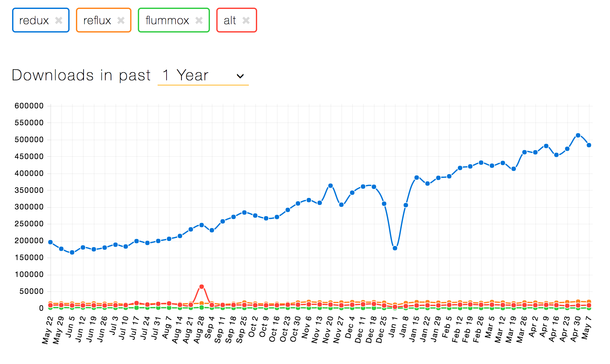Click the Downloads in past heading
Screen dimensions: 610x364
[81, 76]
